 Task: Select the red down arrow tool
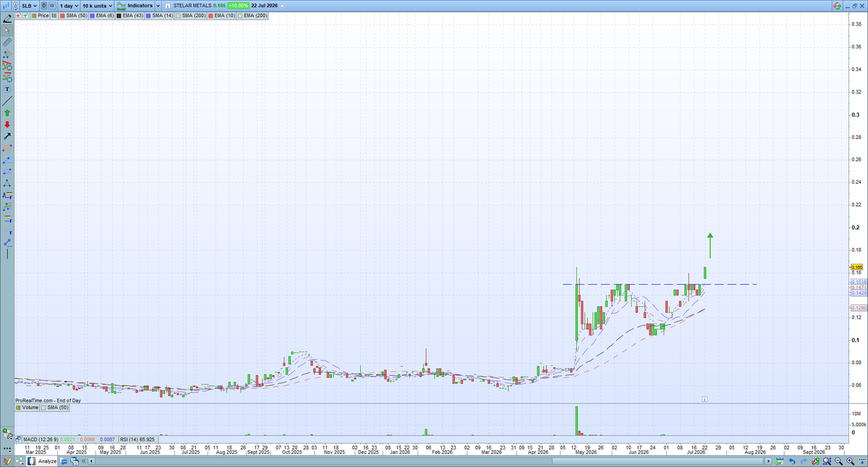tap(7, 124)
